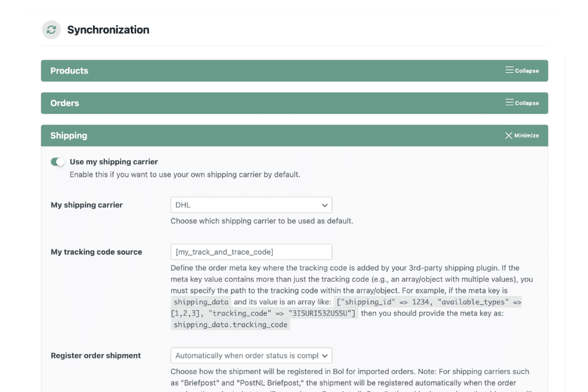Disable the Use my shipping carrier toggle
The height and width of the screenshot is (392, 588).
[58, 162]
